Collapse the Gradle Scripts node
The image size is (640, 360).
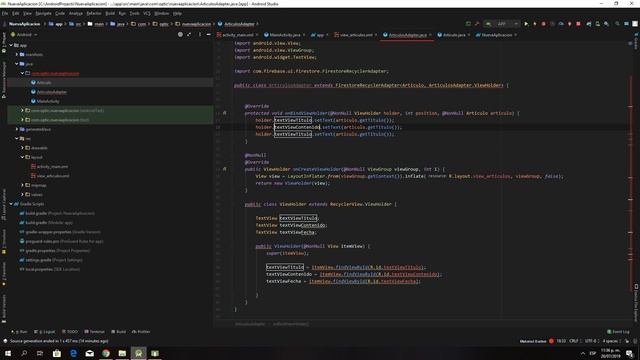tap(11, 204)
